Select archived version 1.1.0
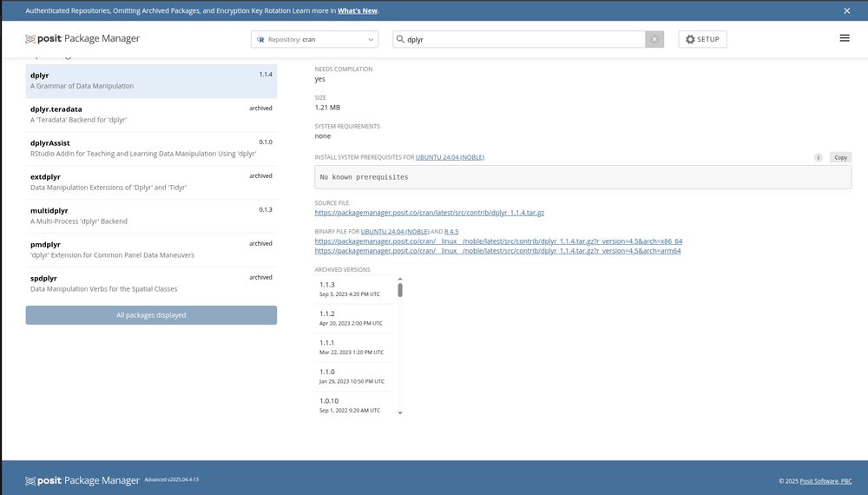 pos(353,377)
